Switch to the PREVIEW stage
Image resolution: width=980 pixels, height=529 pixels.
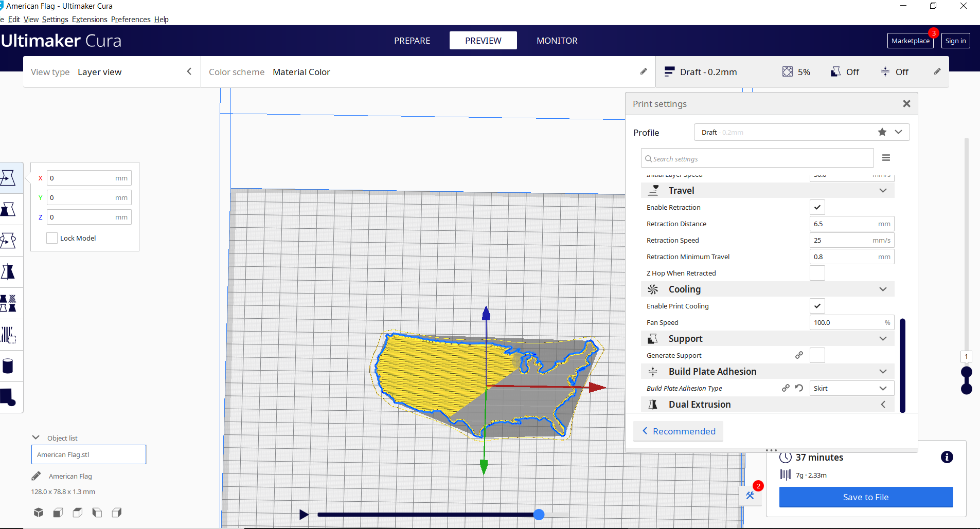point(483,41)
